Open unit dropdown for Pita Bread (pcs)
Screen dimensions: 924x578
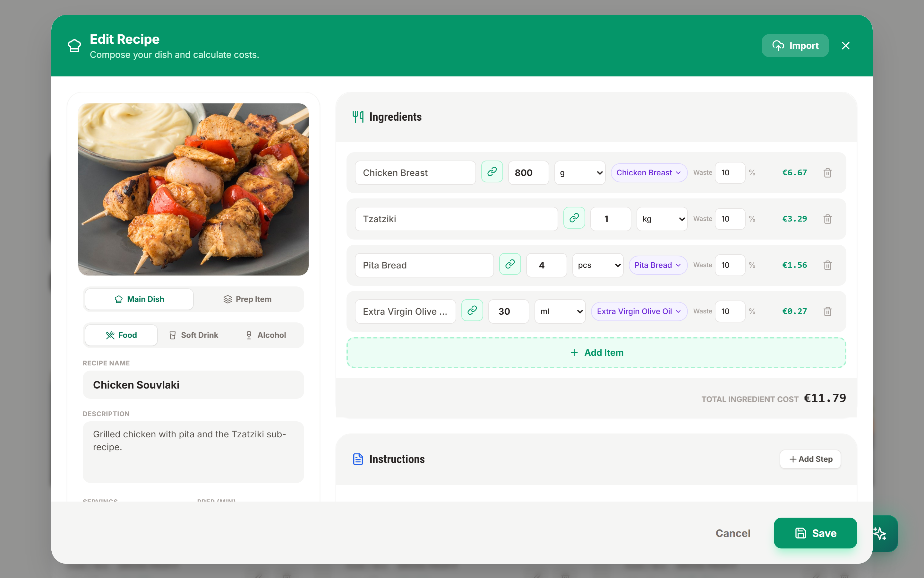[598, 265]
